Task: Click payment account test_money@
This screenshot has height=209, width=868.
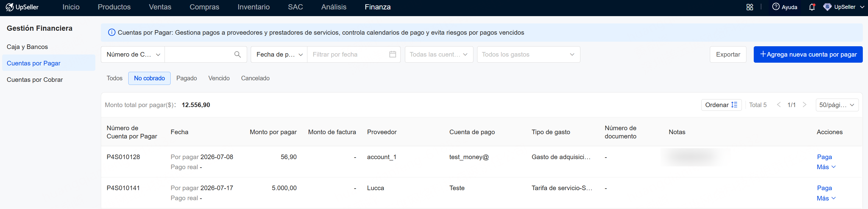Action: 469,157
